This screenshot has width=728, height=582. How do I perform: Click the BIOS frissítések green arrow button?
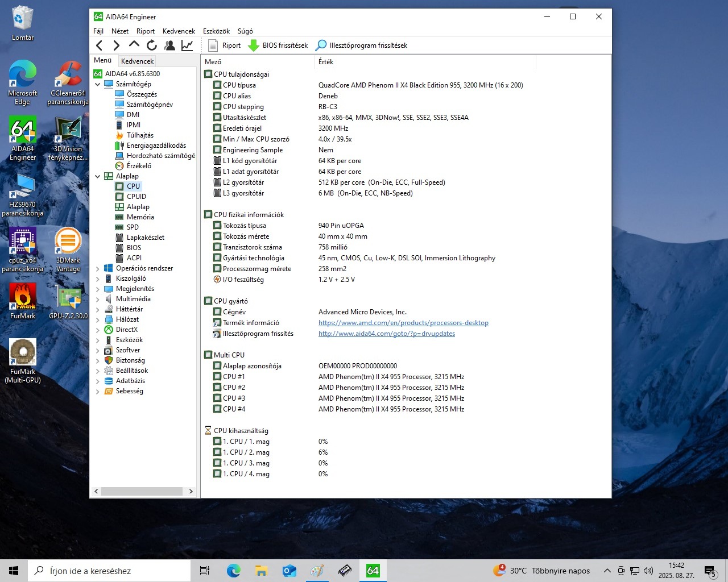pyautogui.click(x=278, y=45)
